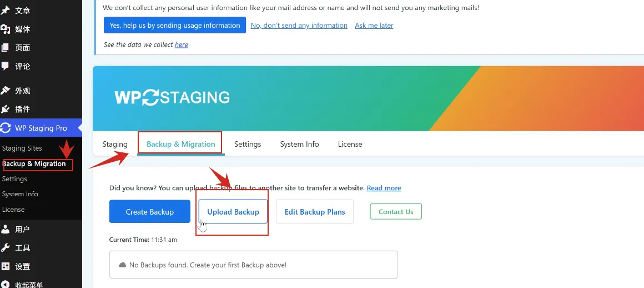Switch to the Staging tab
This screenshot has height=288, width=644.
coord(115,144)
